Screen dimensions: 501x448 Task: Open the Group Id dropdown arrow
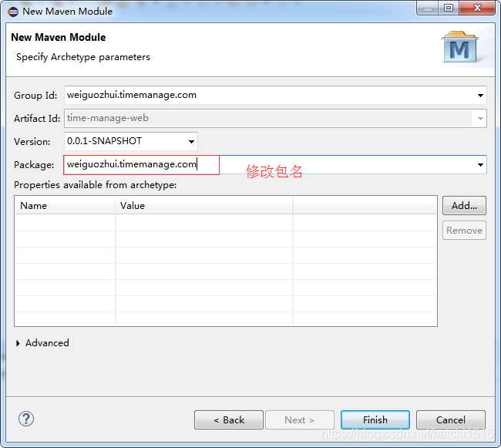[x=480, y=95]
